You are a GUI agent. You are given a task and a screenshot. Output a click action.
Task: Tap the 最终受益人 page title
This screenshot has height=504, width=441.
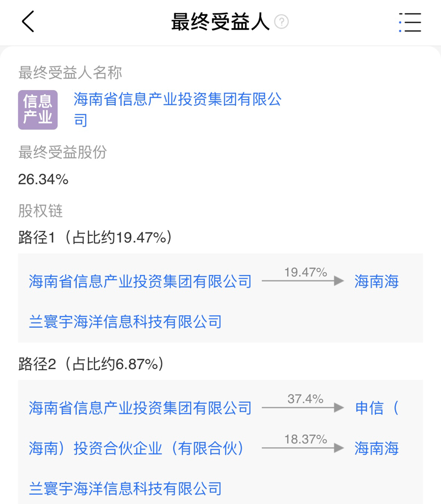[220, 22]
